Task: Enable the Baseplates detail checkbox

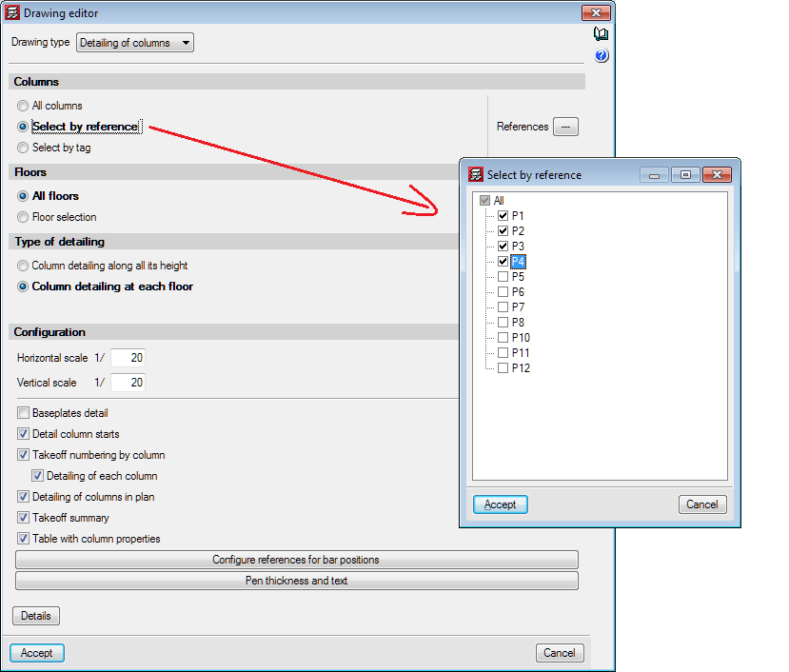Action: [x=24, y=413]
